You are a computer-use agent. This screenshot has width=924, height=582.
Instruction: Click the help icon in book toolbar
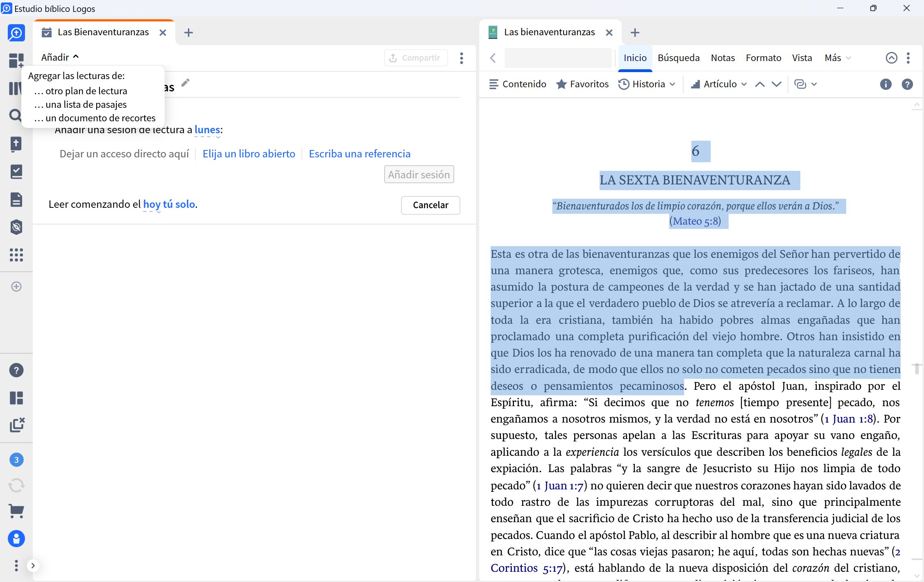(x=907, y=84)
